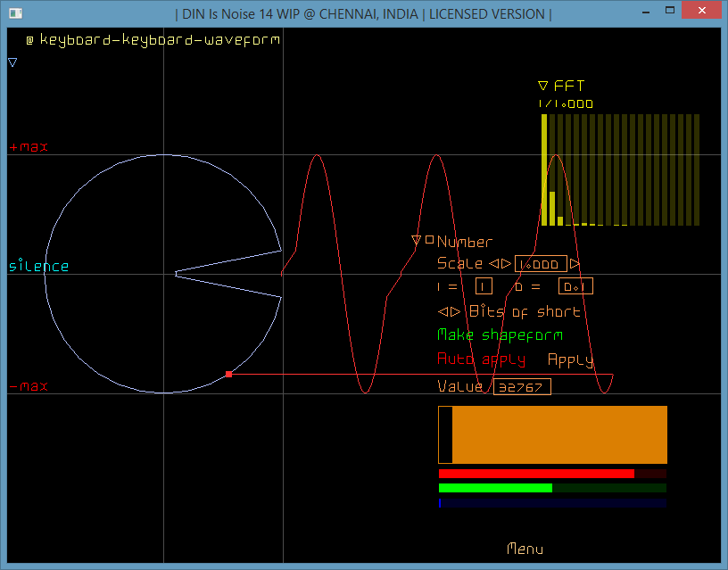Image resolution: width=728 pixels, height=570 pixels.
Task: Collapse the FFT panel triangle
Action: point(542,86)
